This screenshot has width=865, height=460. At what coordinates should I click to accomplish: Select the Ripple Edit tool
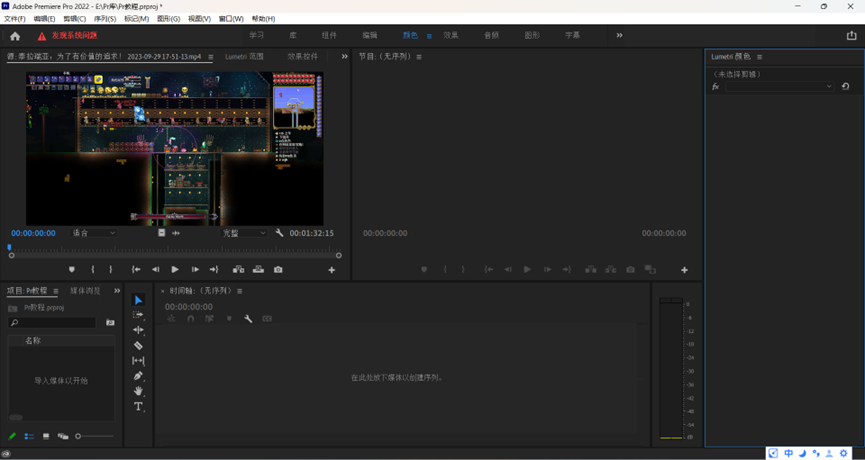[x=138, y=330]
